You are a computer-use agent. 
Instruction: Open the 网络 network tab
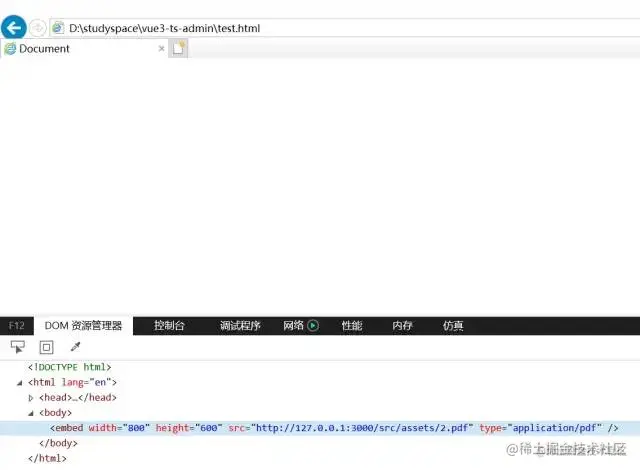(293, 326)
